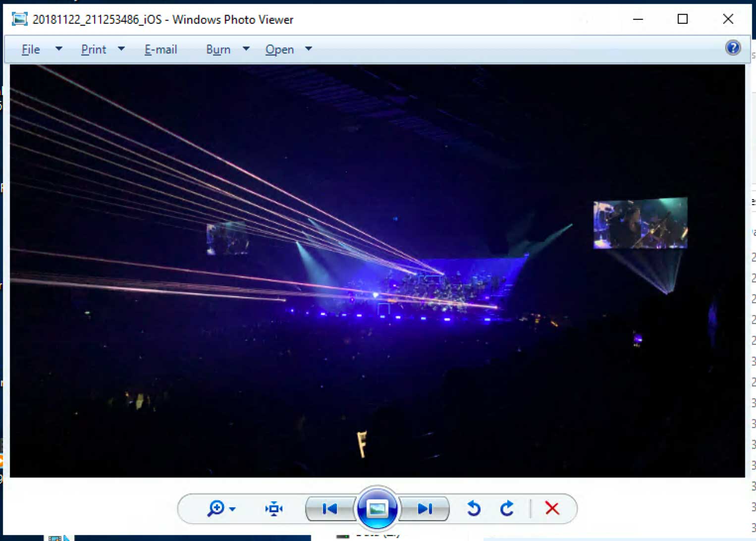Minimize the Photo Viewer window
This screenshot has height=541, width=756.
[x=638, y=19]
